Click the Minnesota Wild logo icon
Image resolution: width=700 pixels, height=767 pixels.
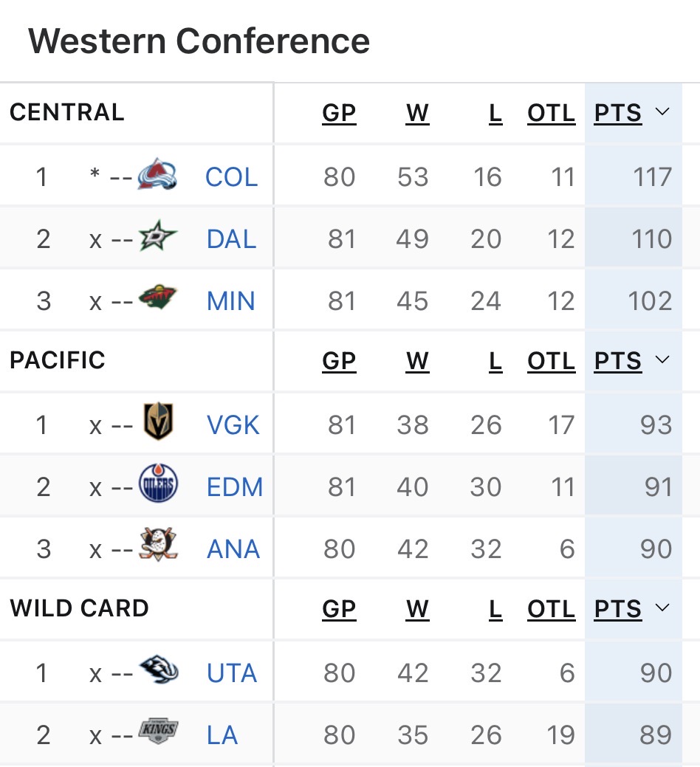coord(158,300)
